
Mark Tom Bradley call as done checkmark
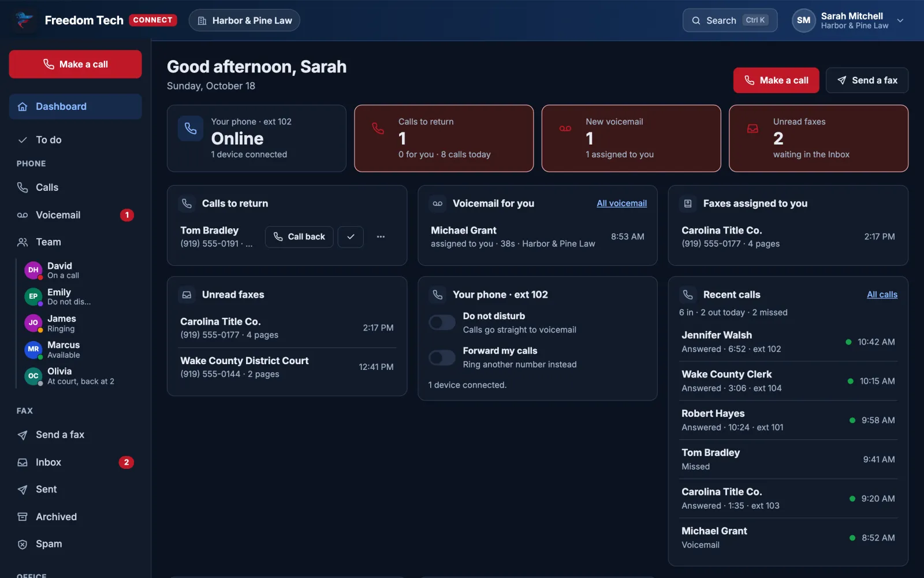pos(351,237)
